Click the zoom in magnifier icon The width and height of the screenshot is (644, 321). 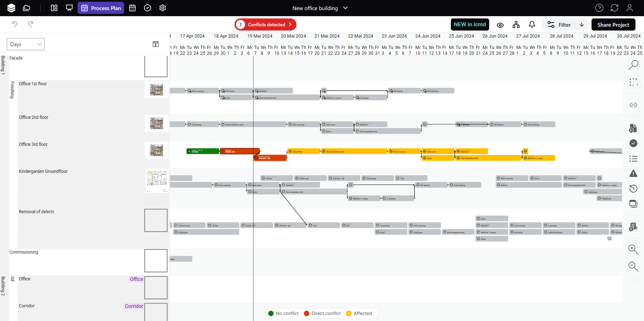633,249
